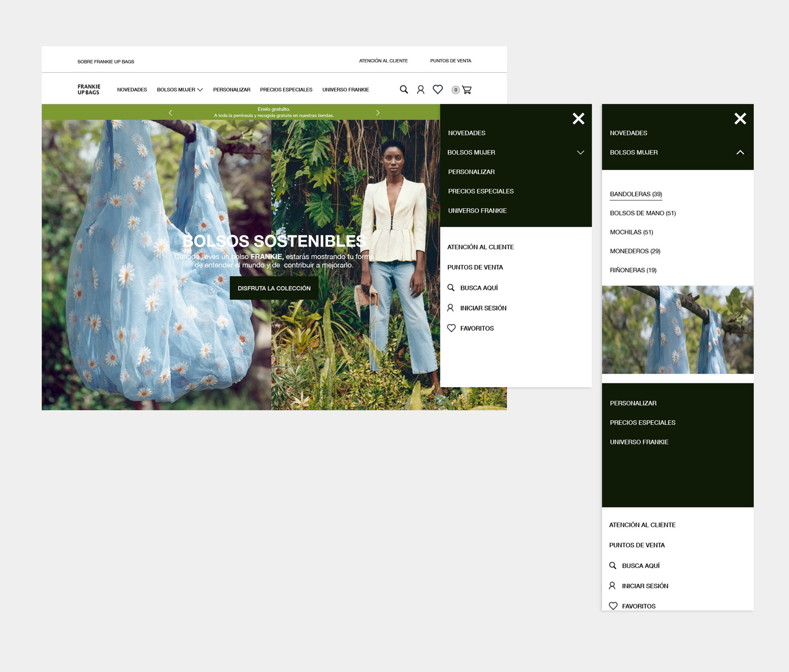
Task: Open BOLSOS DE MANO (51) category
Action: click(643, 213)
